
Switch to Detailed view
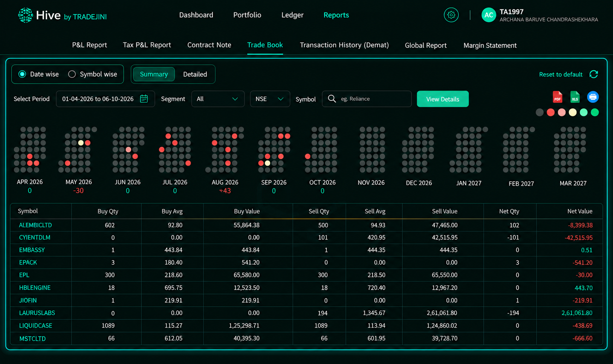click(x=195, y=74)
